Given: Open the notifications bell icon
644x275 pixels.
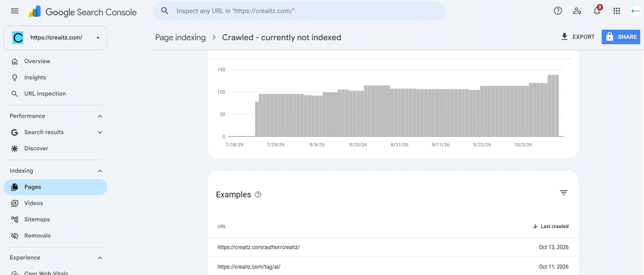Looking at the screenshot, I should tap(597, 11).
